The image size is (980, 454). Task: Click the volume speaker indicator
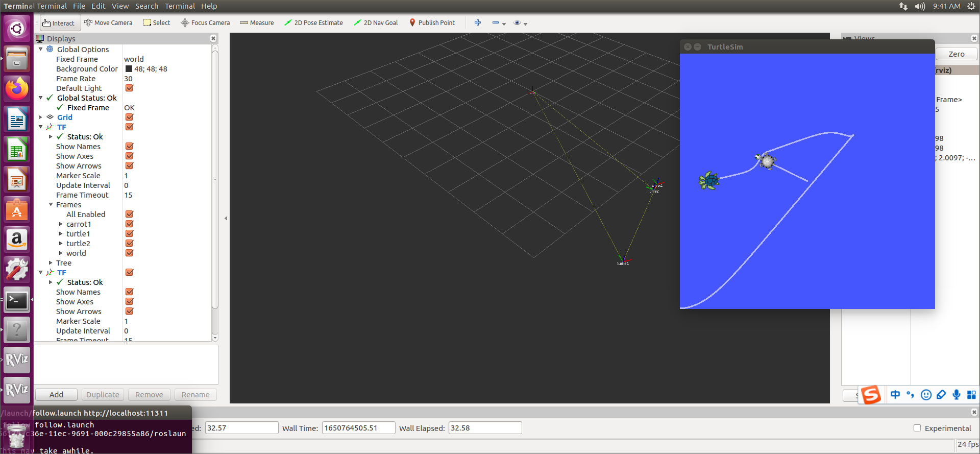(920, 6)
